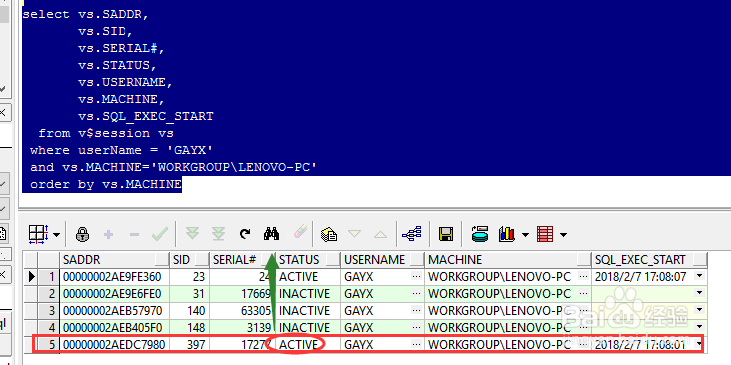Image resolution: width=731 pixels, height=365 pixels.
Task: Click 'vs.SQL_EXEC_START' line in SQL editor
Action: 146,116
